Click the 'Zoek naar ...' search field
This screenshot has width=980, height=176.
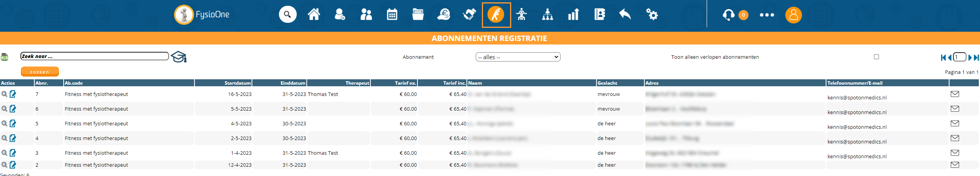point(95,56)
